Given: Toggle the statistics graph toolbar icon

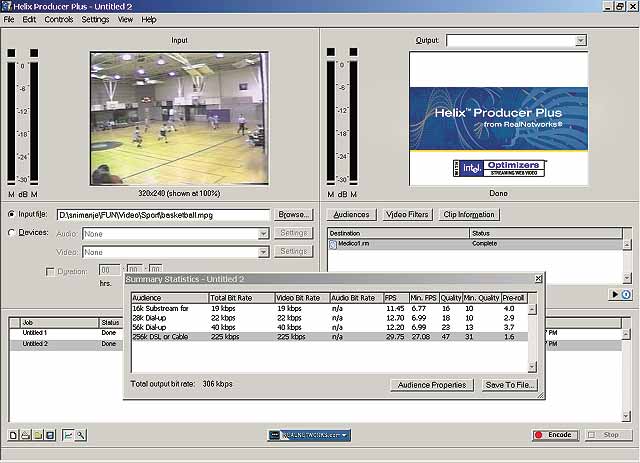Looking at the screenshot, I should (x=68, y=435).
